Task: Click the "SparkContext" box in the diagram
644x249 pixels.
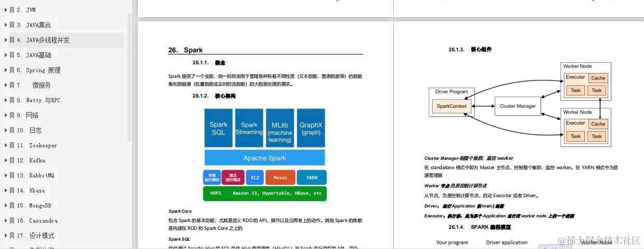Action: 452,106
